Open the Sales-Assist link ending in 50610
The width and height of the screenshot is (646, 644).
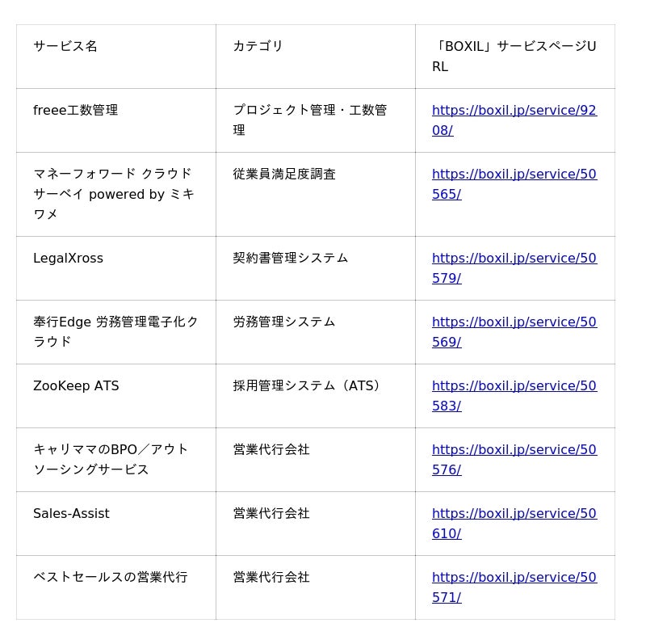(514, 514)
